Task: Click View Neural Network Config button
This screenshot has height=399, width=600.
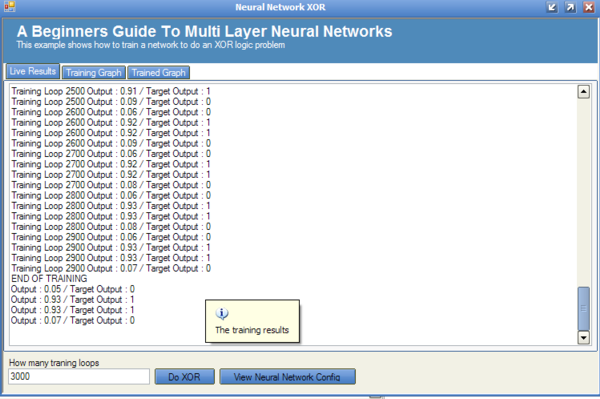Action: [x=287, y=377]
